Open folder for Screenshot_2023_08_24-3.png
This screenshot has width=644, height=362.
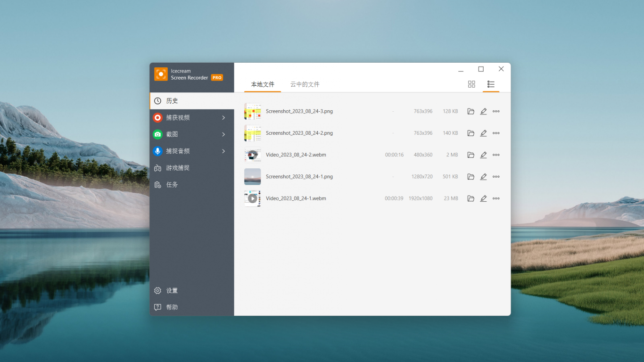tap(471, 112)
